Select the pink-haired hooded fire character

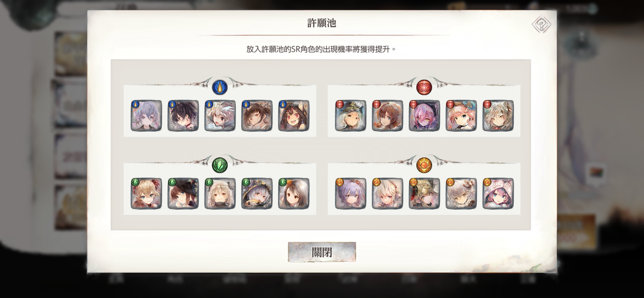point(424,116)
